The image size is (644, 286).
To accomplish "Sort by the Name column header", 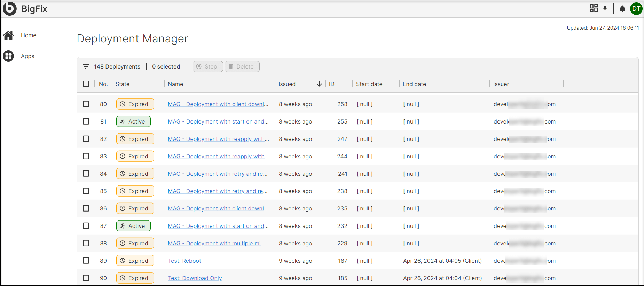I will (x=175, y=84).
